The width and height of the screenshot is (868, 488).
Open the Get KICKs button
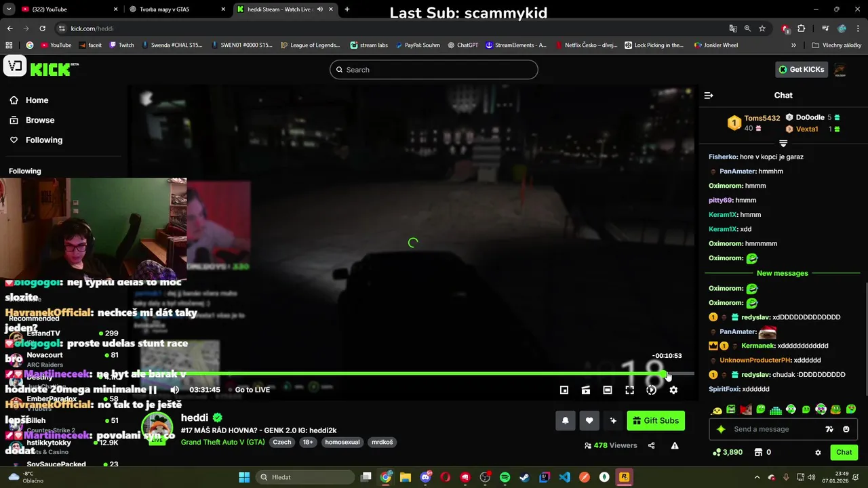[x=802, y=69]
